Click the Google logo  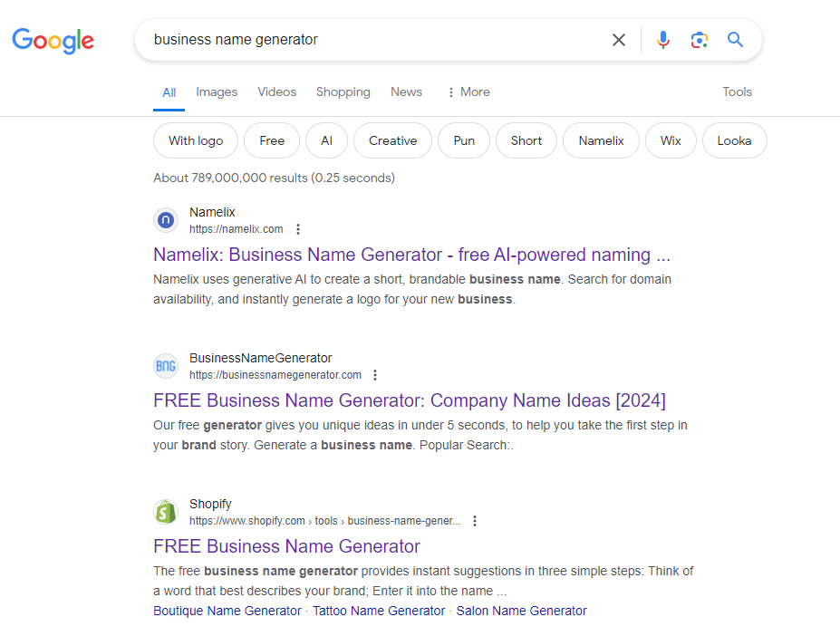pos(53,40)
